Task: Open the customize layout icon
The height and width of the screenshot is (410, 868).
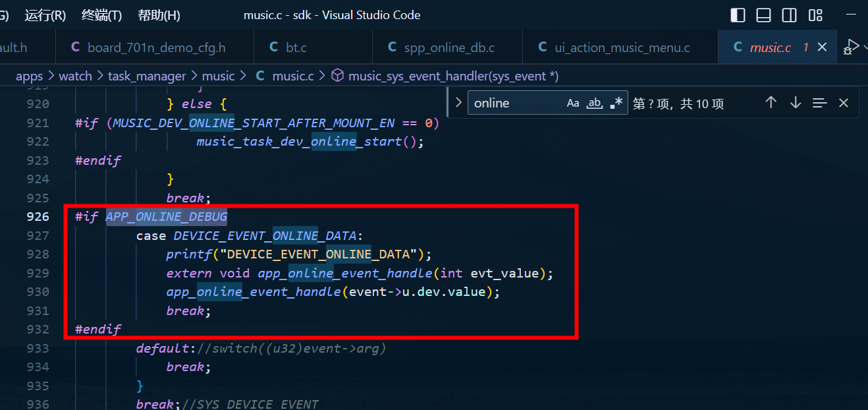Action: tap(815, 15)
